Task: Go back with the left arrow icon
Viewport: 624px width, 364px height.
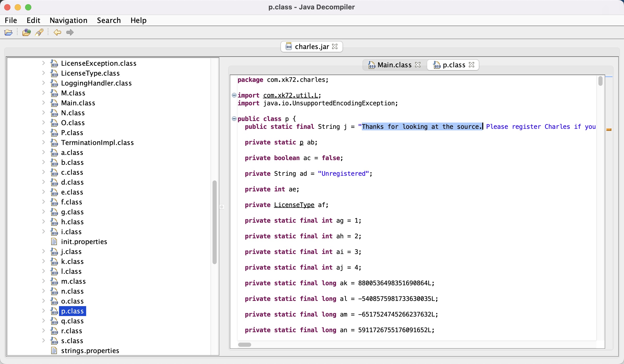Action: (x=57, y=32)
